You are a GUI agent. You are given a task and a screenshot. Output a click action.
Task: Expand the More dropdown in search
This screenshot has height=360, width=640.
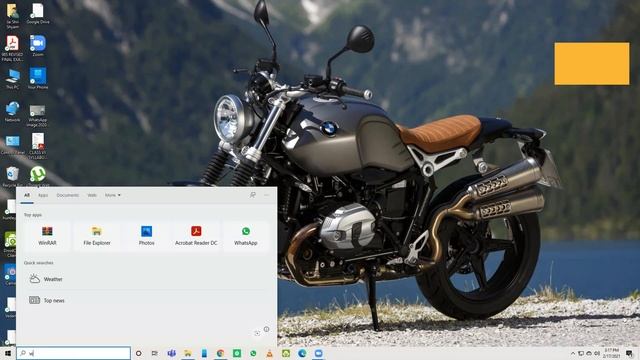[x=113, y=196]
